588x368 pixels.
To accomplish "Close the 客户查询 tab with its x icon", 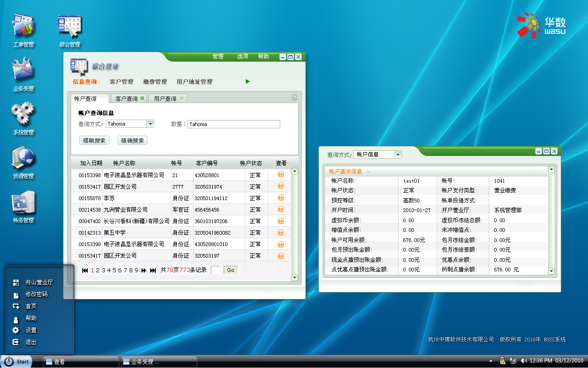I will tap(142, 98).
